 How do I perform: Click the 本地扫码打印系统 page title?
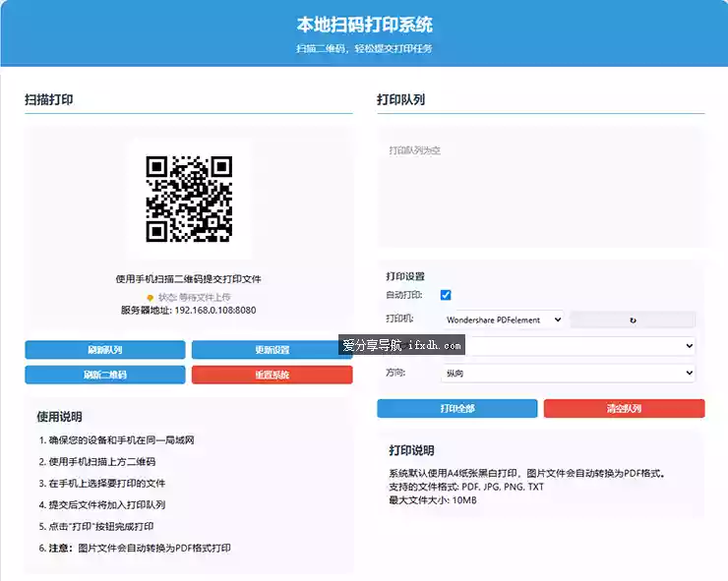(x=364, y=25)
